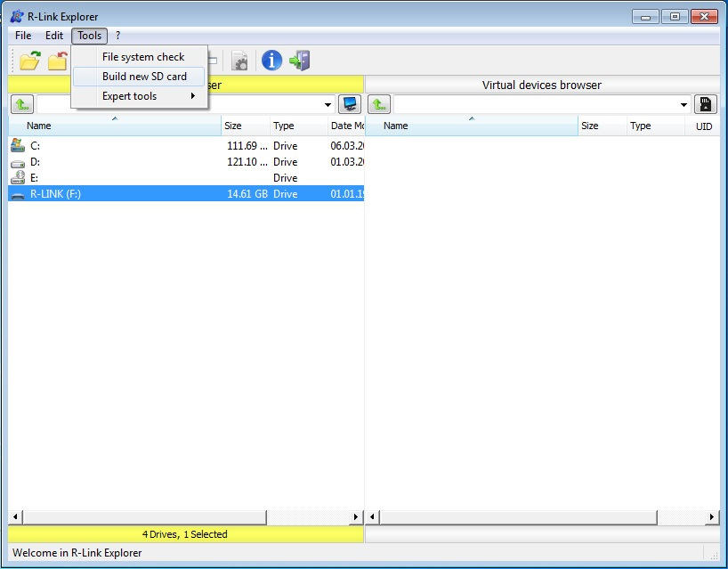This screenshot has width=728, height=569.
Task: Open the Edit menu
Action: coord(54,36)
